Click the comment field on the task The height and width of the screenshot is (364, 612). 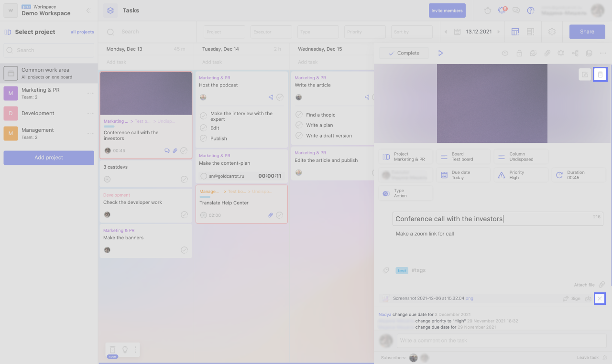pyautogui.click(x=501, y=341)
